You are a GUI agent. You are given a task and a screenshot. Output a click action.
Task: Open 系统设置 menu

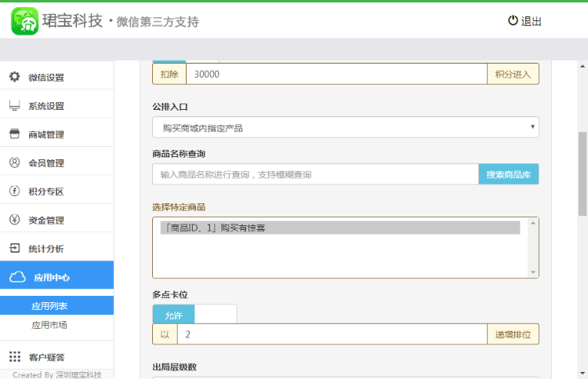point(56,105)
